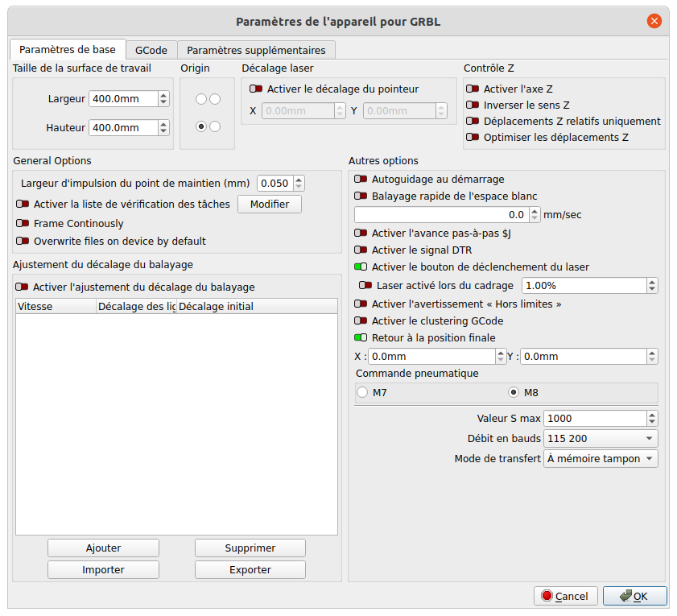Choose M8 pneumatic command
677x616 pixels.
514,392
